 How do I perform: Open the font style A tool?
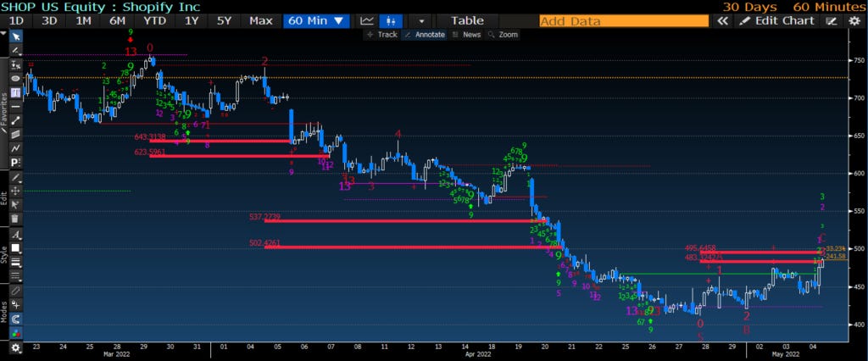tap(16, 234)
